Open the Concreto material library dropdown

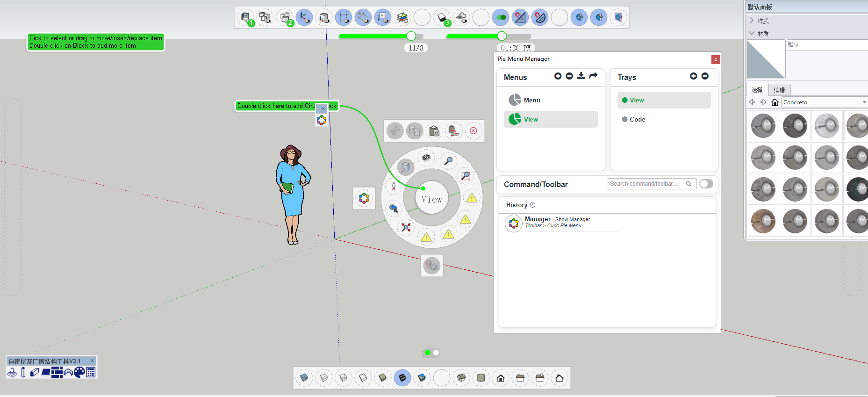864,102
